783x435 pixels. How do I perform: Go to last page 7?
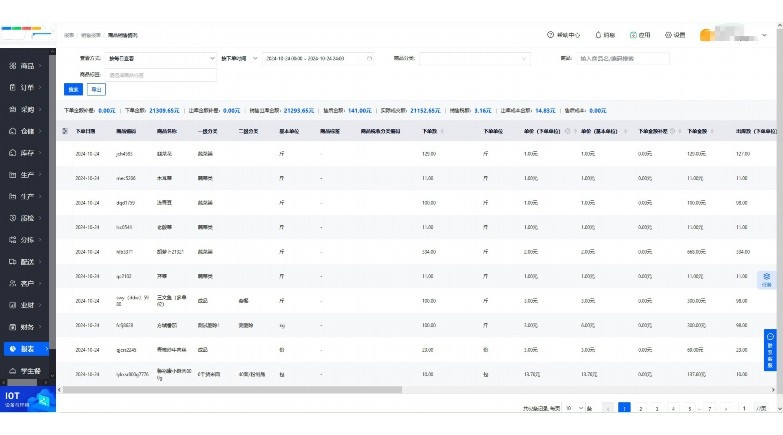click(x=710, y=409)
